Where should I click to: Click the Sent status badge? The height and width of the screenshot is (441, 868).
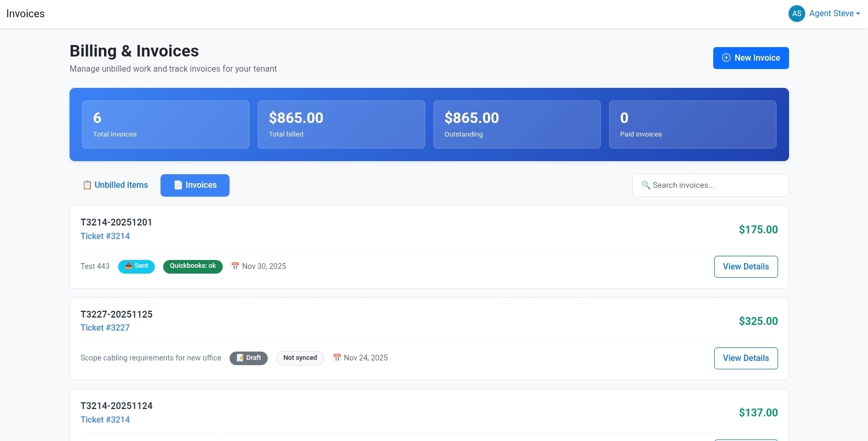[136, 266]
